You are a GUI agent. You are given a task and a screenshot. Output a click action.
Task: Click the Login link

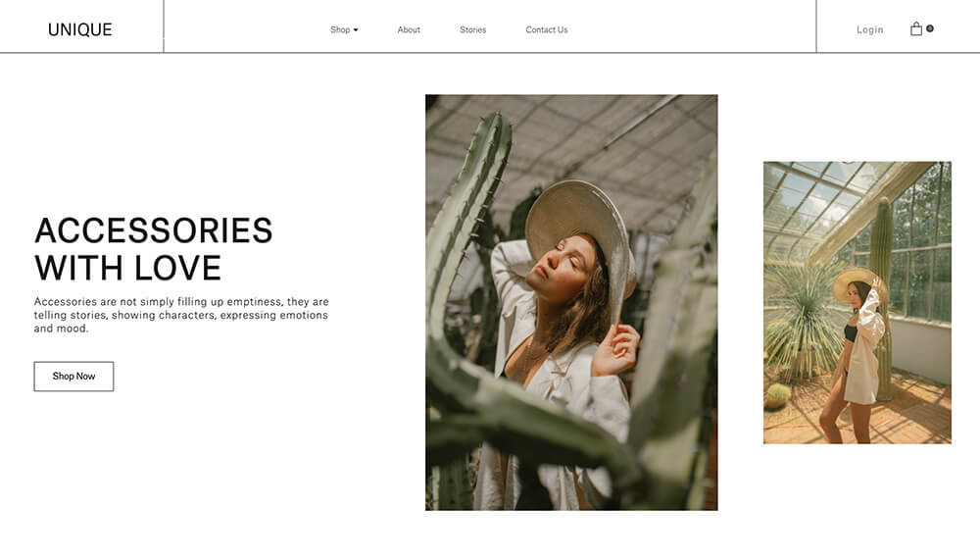(x=869, y=29)
